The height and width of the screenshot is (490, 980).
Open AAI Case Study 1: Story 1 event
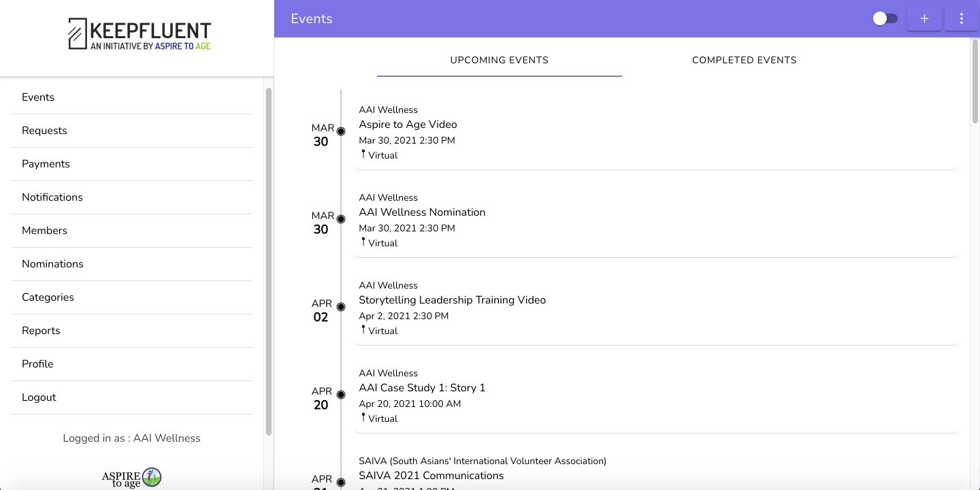pyautogui.click(x=655, y=395)
